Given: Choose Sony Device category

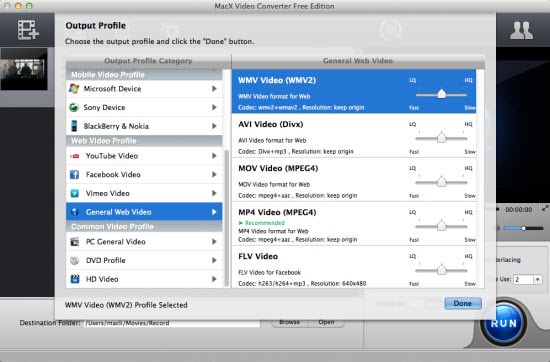Looking at the screenshot, I should pos(144,107).
